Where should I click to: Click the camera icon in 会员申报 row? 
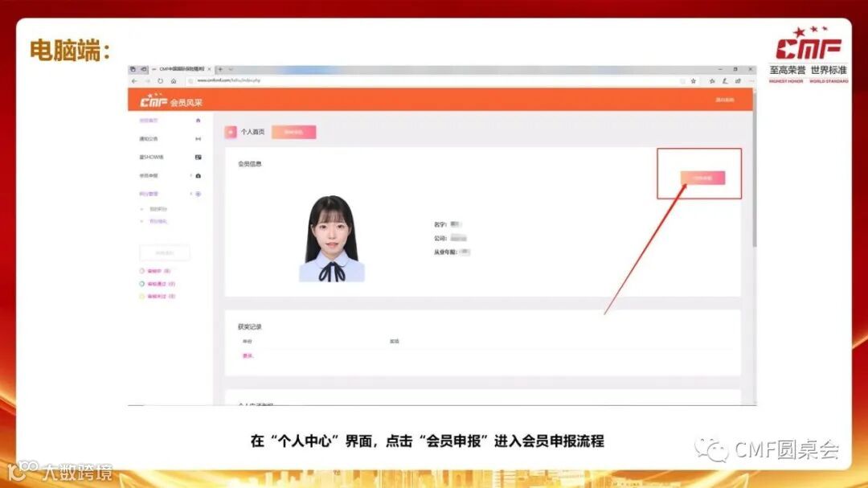[x=199, y=175]
